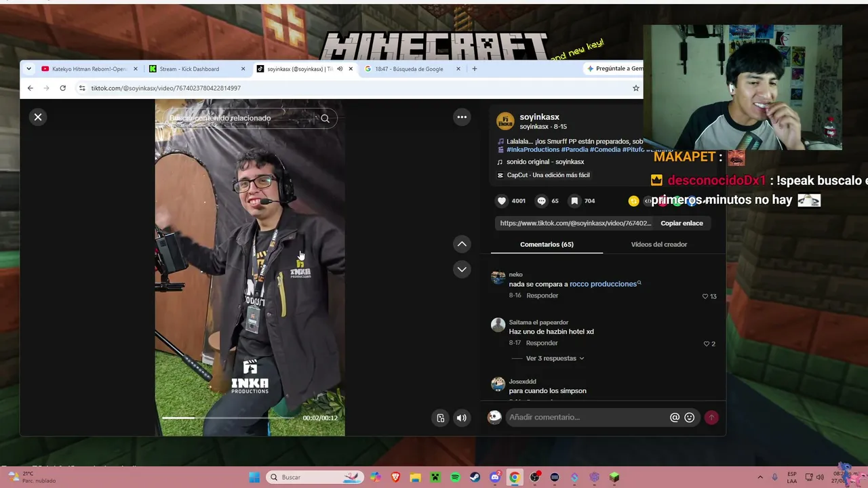Close the TikTok video viewer
The height and width of the screenshot is (488, 868).
point(38,117)
